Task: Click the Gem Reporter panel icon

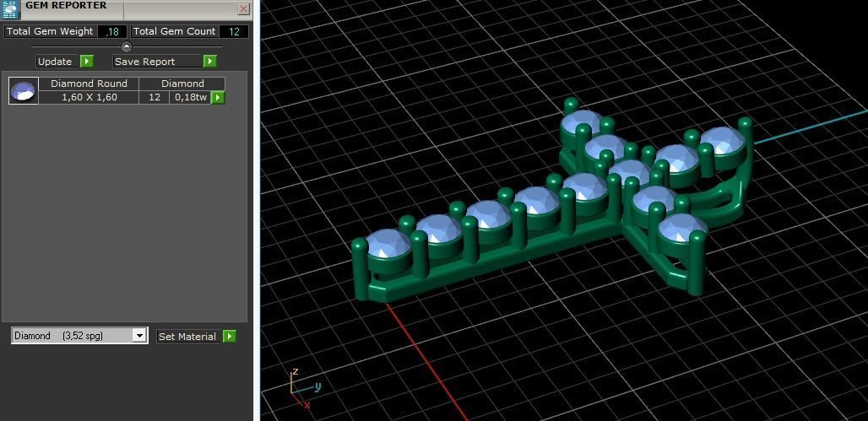Action: [11, 9]
